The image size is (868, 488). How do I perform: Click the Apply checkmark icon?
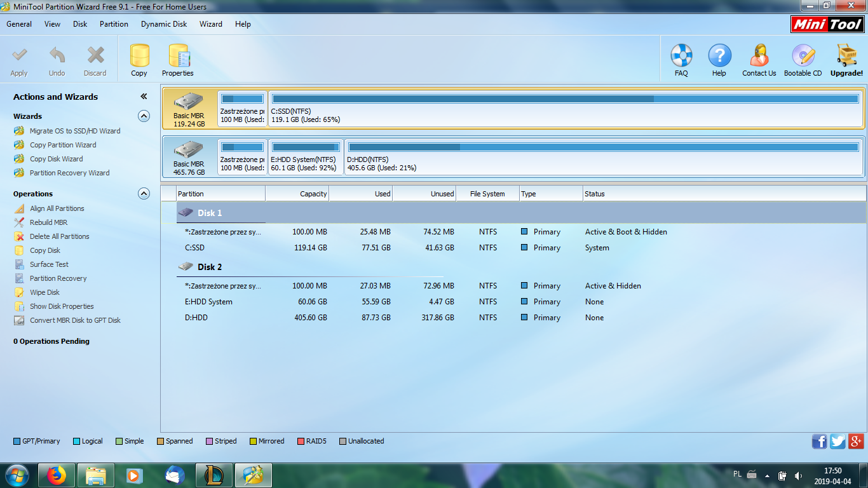(x=19, y=56)
